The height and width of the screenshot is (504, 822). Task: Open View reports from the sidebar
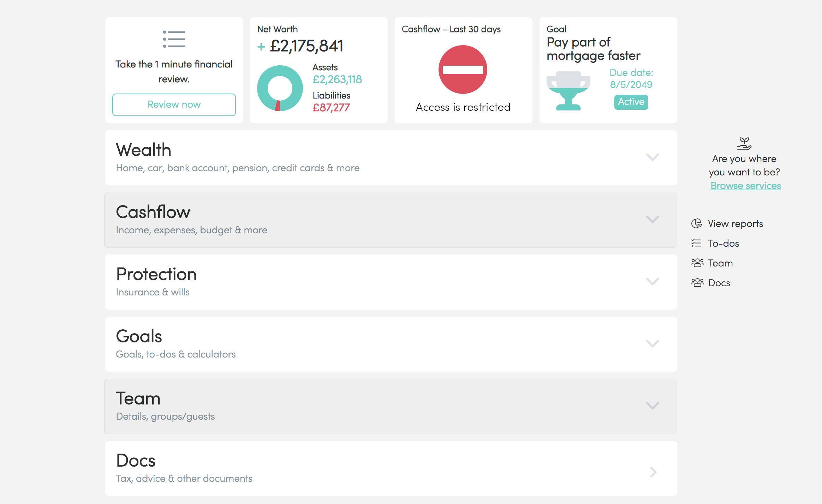(x=735, y=224)
